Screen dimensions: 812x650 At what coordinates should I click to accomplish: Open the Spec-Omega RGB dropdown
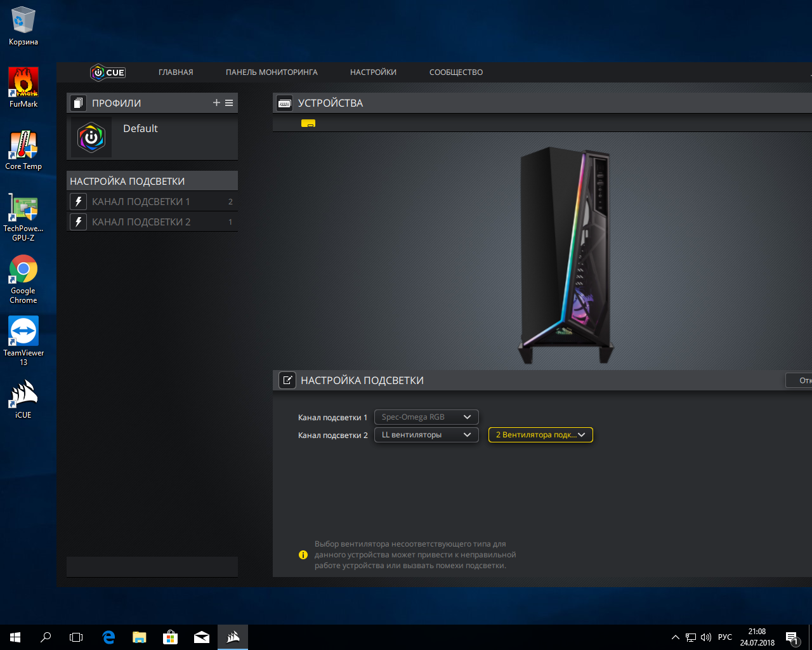click(x=426, y=417)
